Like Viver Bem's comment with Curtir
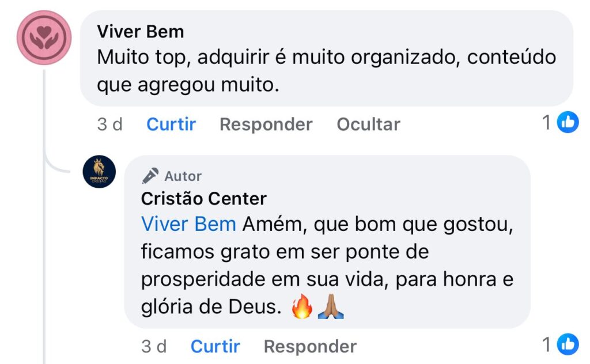This screenshot has height=364, width=590. point(171,124)
